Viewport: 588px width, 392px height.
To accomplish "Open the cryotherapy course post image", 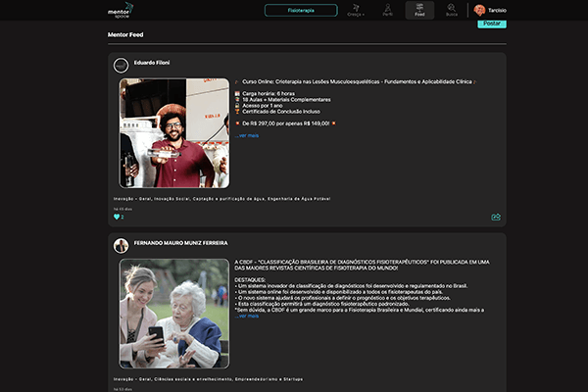I will click(173, 132).
